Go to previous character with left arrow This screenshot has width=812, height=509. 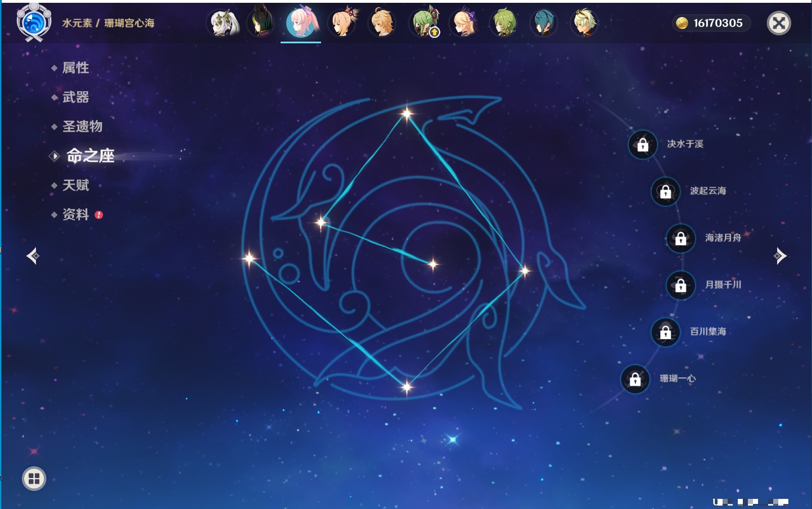pyautogui.click(x=33, y=256)
